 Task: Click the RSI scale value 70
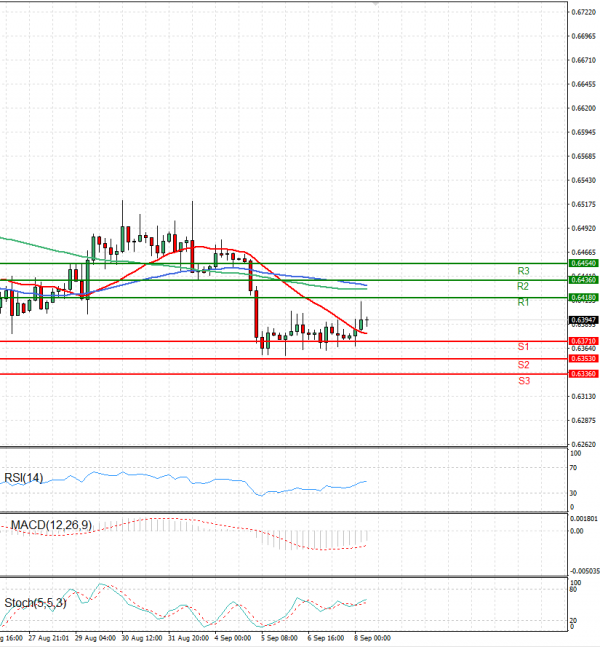click(574, 468)
